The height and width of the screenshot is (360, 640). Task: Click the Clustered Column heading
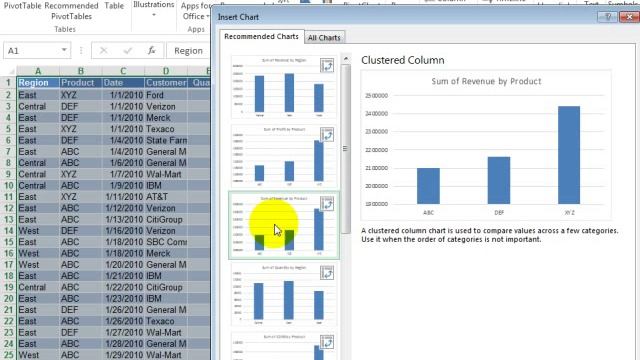(402, 60)
